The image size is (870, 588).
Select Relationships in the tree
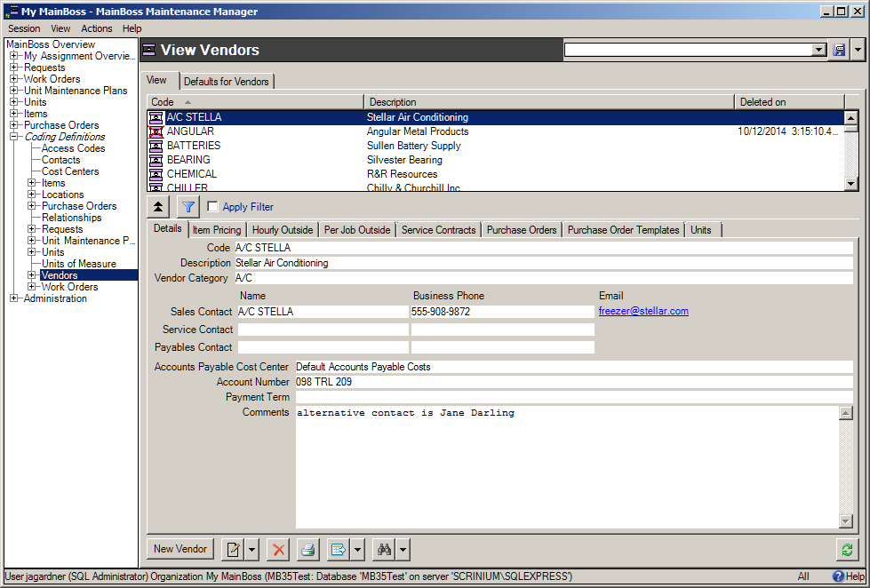(72, 218)
